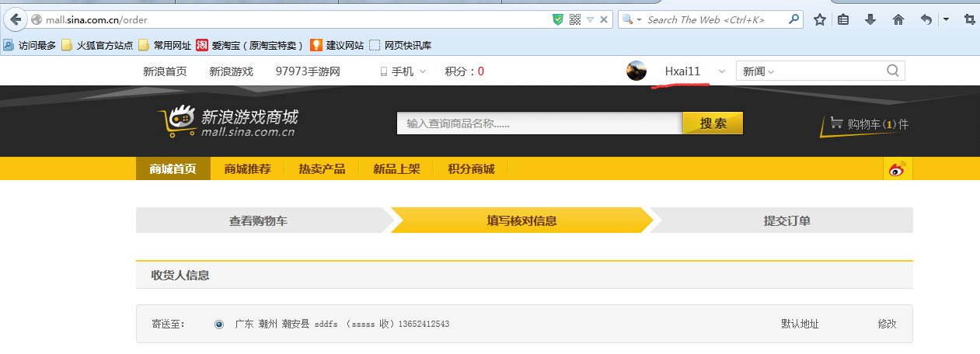Select the 新品上架 nav tab
The width and height of the screenshot is (980, 354).
(396, 168)
